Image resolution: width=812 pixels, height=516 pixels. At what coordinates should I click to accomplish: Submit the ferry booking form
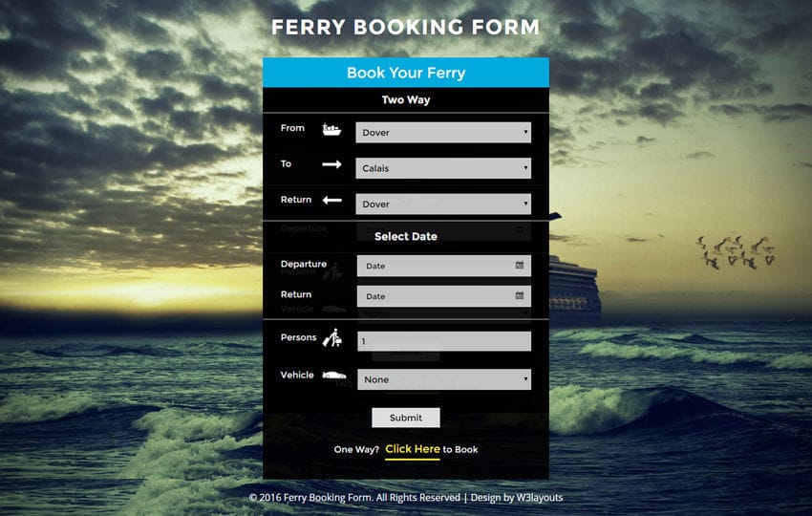[x=406, y=418]
